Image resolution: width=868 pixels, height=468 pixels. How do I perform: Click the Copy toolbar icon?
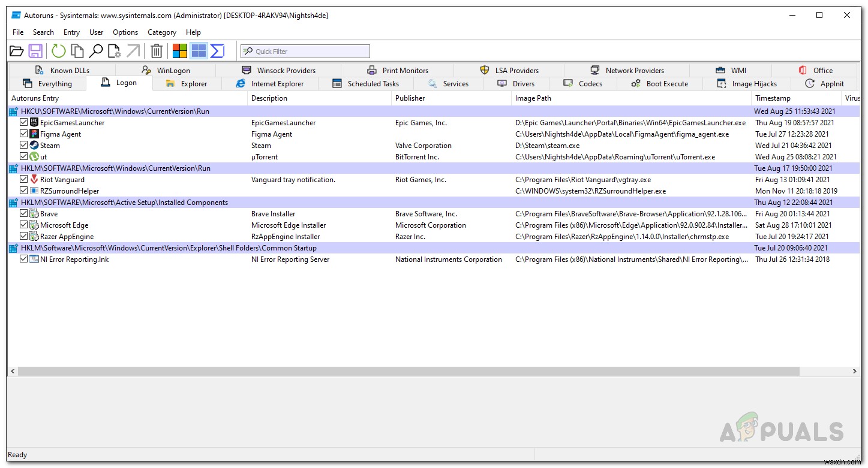point(77,51)
